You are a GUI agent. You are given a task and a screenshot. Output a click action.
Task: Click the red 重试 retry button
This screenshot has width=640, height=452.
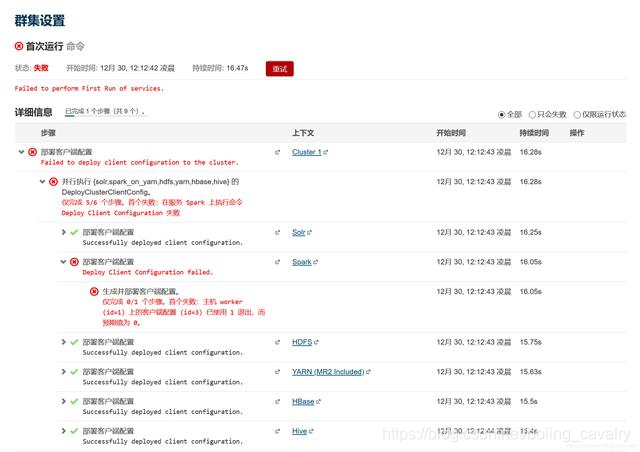(x=280, y=69)
